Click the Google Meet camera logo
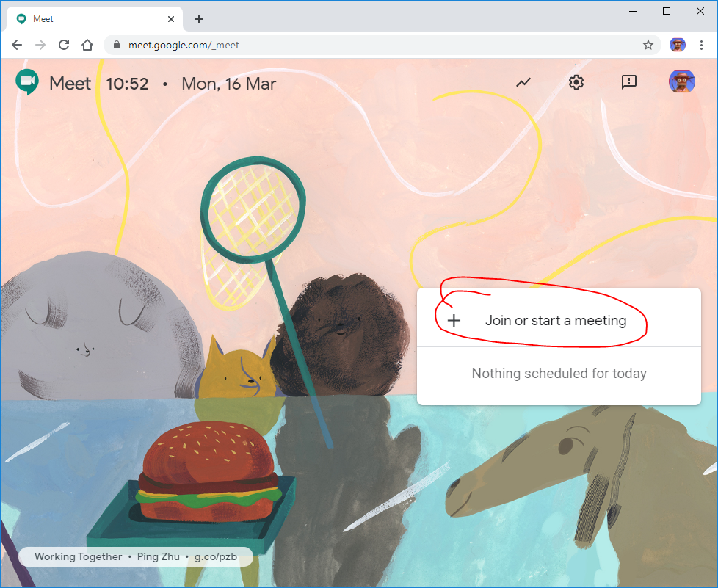 click(x=27, y=83)
